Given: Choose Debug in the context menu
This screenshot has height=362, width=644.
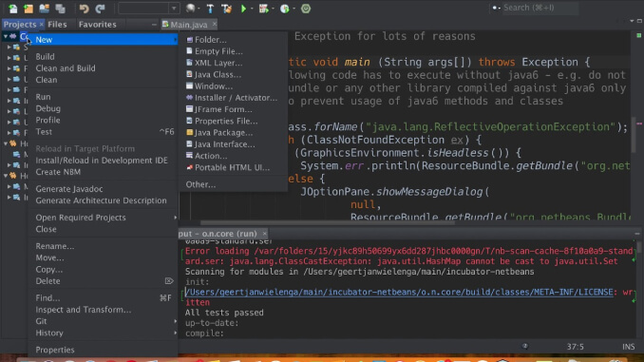Looking at the screenshot, I should [103, 108].
